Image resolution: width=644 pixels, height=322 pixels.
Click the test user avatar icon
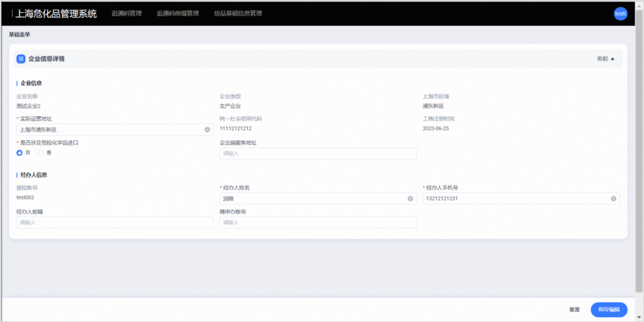pyautogui.click(x=620, y=13)
